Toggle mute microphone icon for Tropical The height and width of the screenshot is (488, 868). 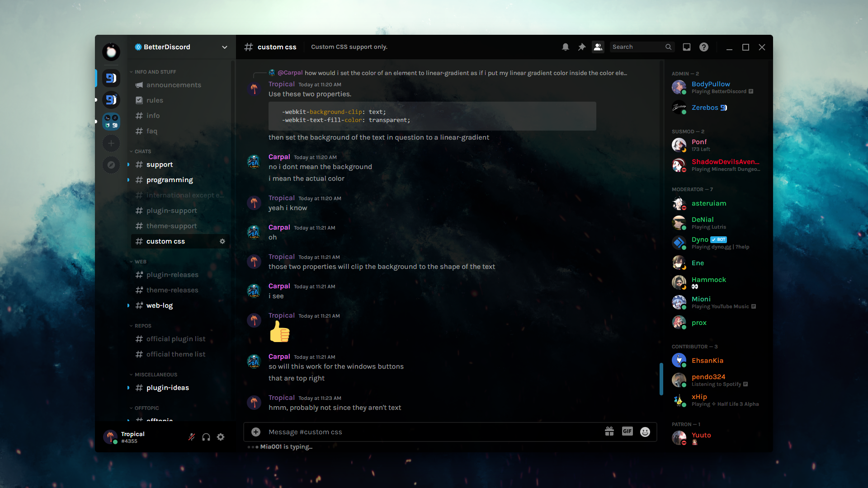(x=191, y=437)
